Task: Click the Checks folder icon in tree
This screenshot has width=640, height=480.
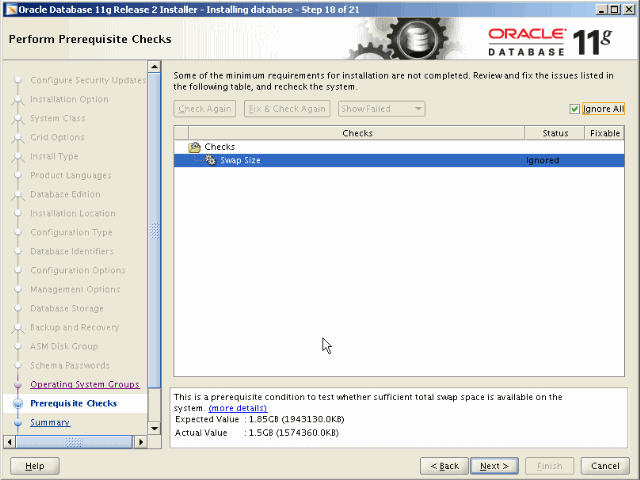Action: pos(195,147)
